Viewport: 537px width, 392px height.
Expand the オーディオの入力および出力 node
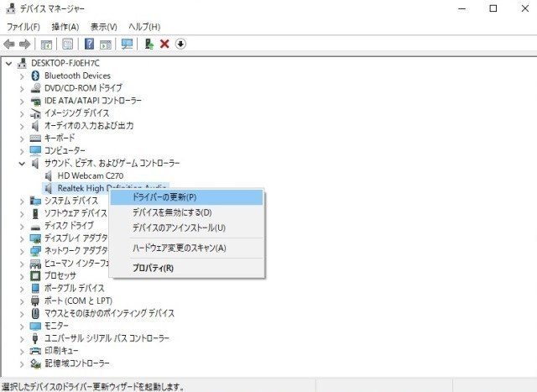pos(23,126)
